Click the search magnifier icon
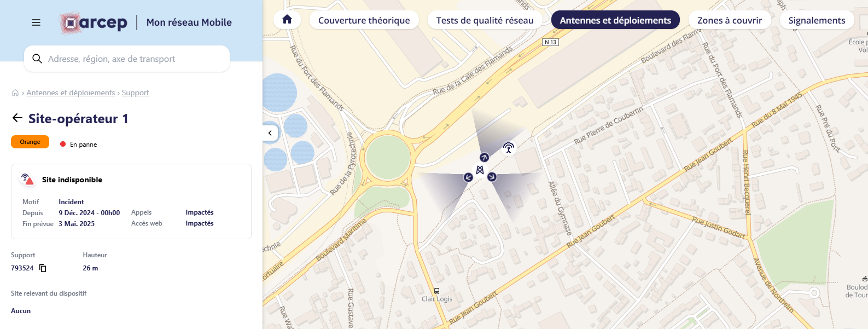 click(x=37, y=59)
